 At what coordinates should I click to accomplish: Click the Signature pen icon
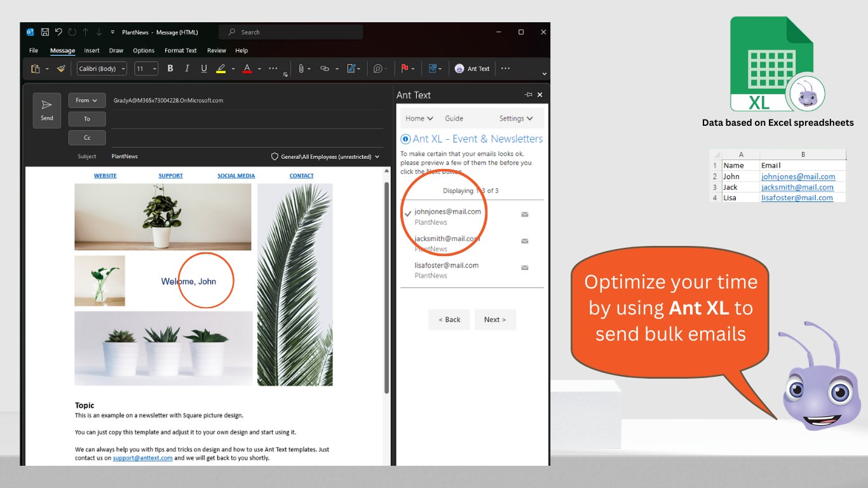point(351,69)
